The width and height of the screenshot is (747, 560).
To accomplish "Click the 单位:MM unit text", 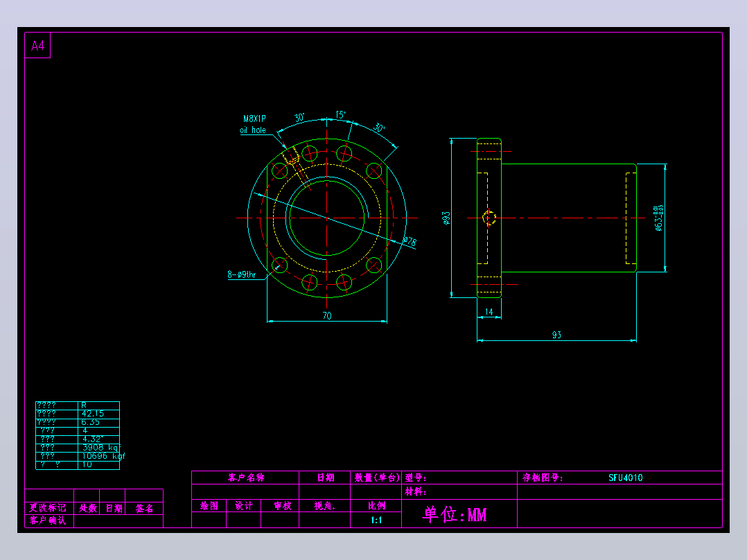I will pyautogui.click(x=455, y=514).
